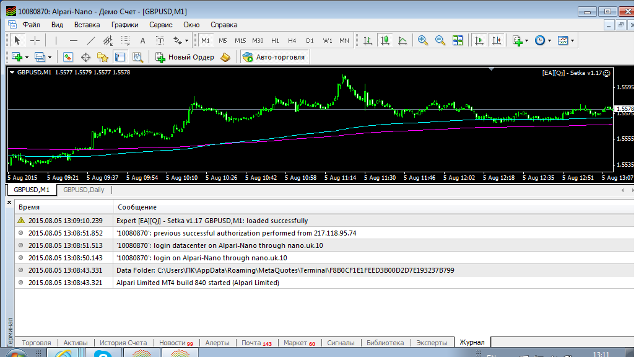Switch to the GBPUSD,Daily chart tab
Screen dimensions: 644x357
[x=84, y=190]
